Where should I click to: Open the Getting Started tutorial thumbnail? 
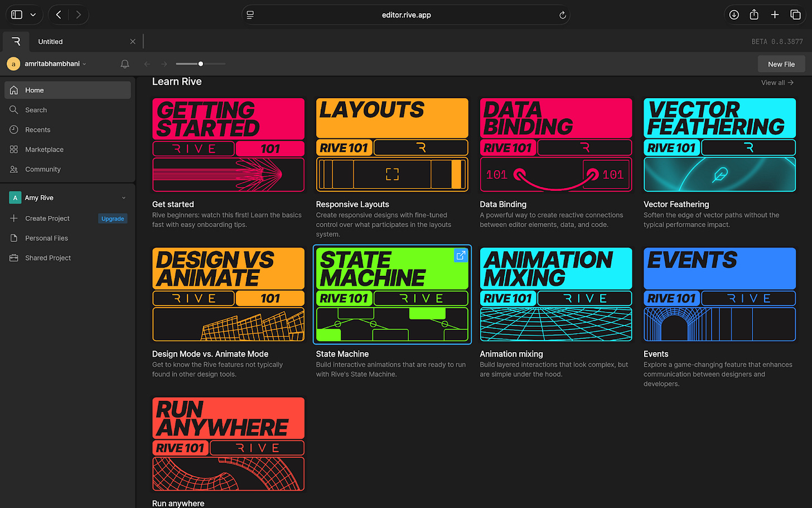[x=228, y=145]
